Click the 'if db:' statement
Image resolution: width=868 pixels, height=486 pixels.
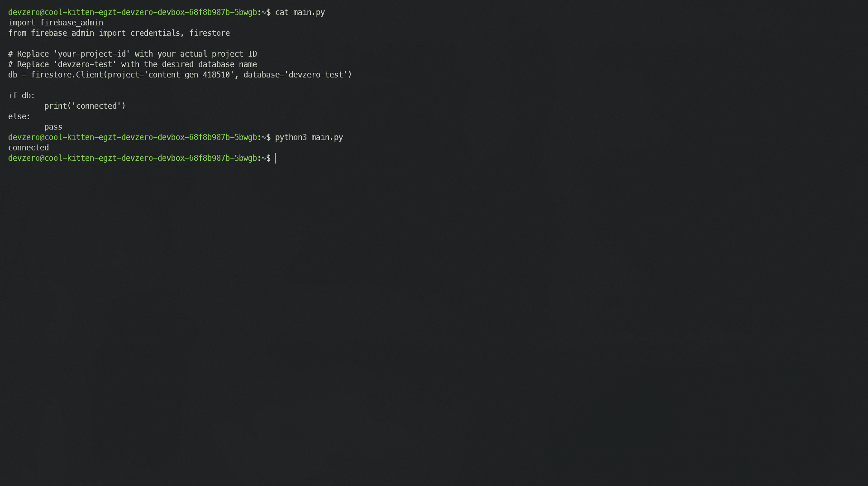click(x=21, y=96)
